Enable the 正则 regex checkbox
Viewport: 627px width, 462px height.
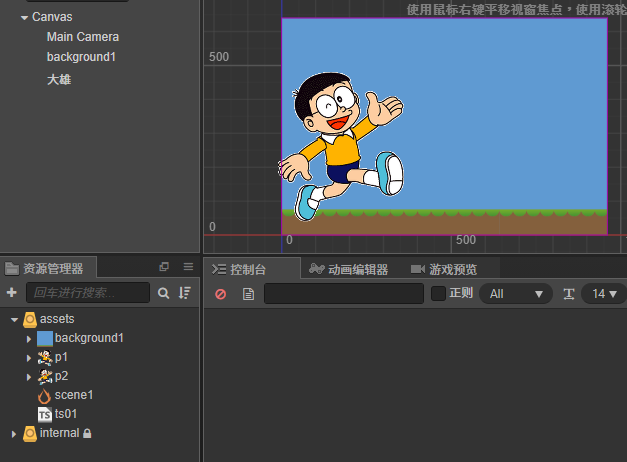coord(439,294)
